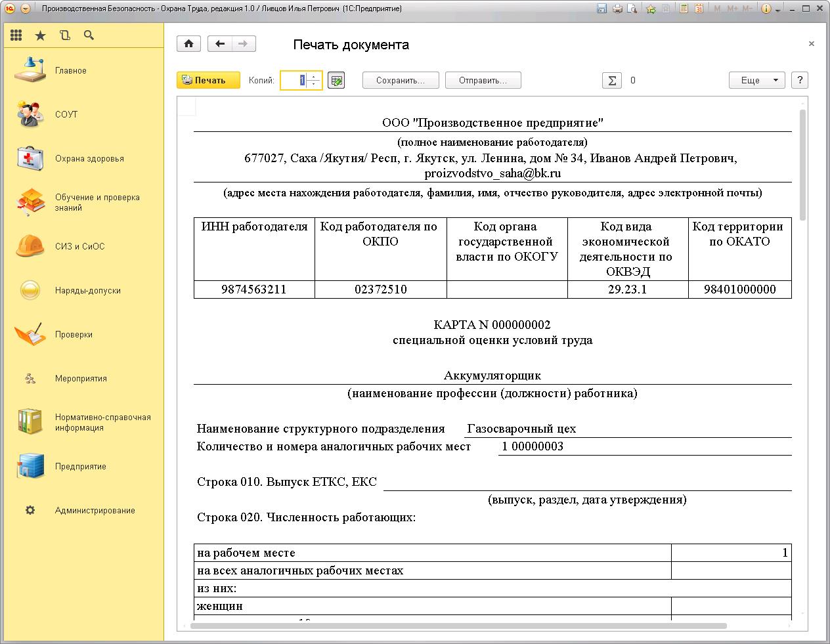Open dropdown arrow next to info icon
830x644 pixels.
pos(778,9)
